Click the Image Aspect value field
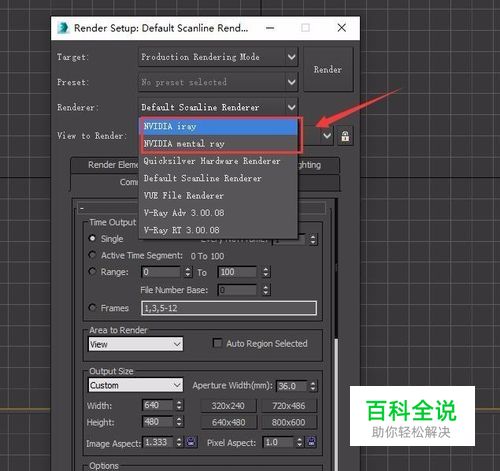Viewport: 500px width, 471px height. tap(158, 442)
